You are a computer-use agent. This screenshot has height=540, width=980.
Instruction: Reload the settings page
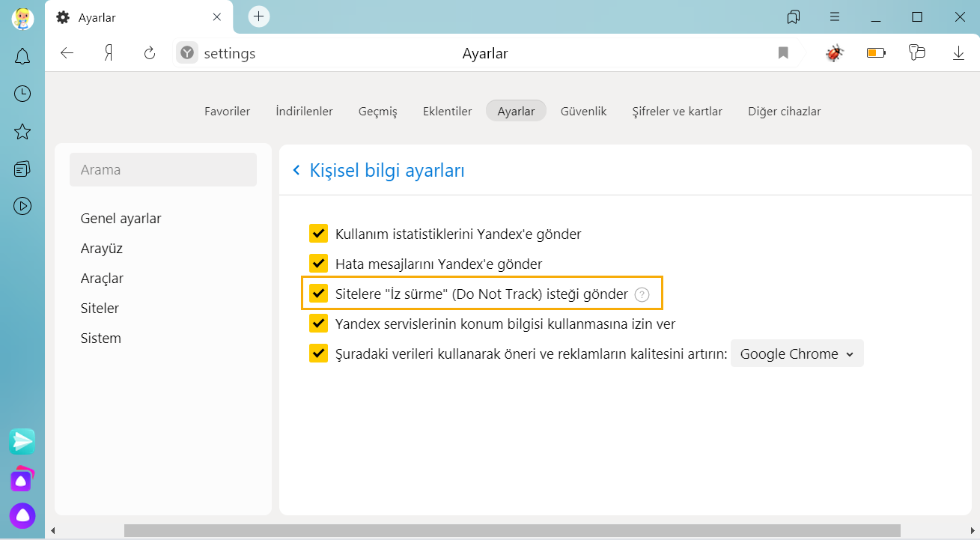click(150, 53)
